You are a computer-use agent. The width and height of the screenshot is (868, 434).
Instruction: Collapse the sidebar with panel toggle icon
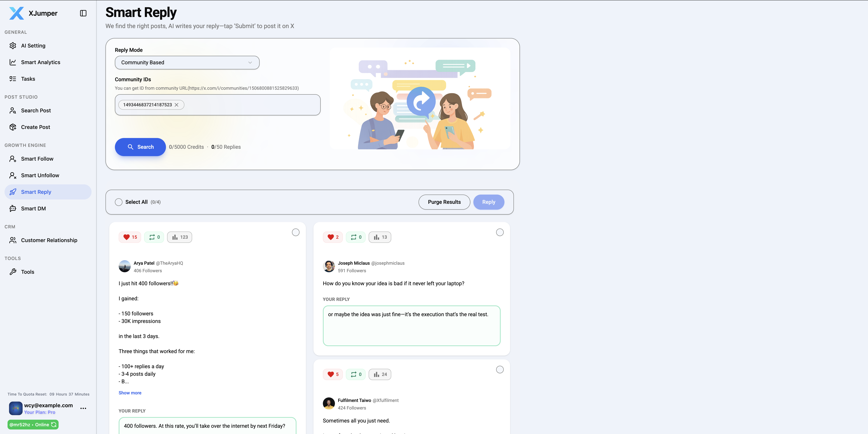[83, 13]
